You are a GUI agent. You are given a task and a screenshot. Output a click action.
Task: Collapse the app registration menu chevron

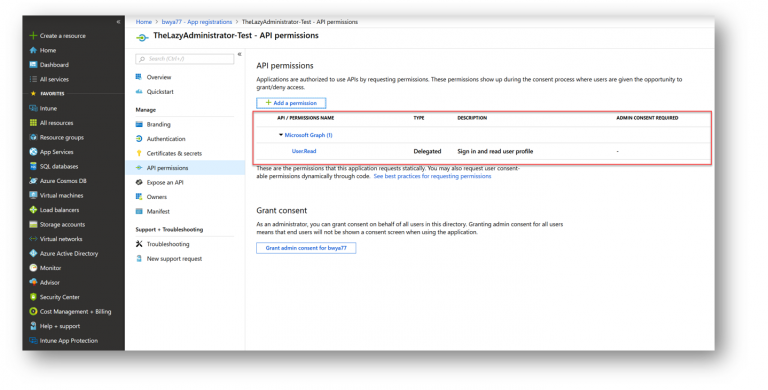coord(240,54)
